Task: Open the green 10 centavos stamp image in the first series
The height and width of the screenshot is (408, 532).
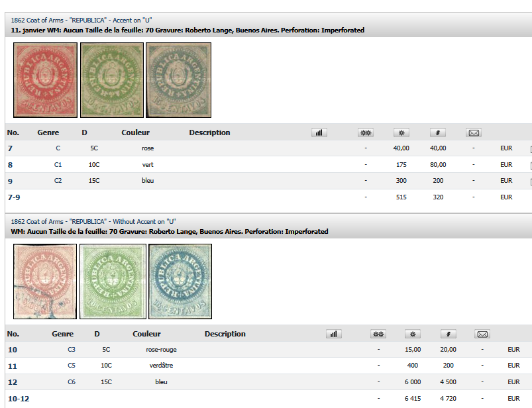Action: pyautogui.click(x=111, y=80)
